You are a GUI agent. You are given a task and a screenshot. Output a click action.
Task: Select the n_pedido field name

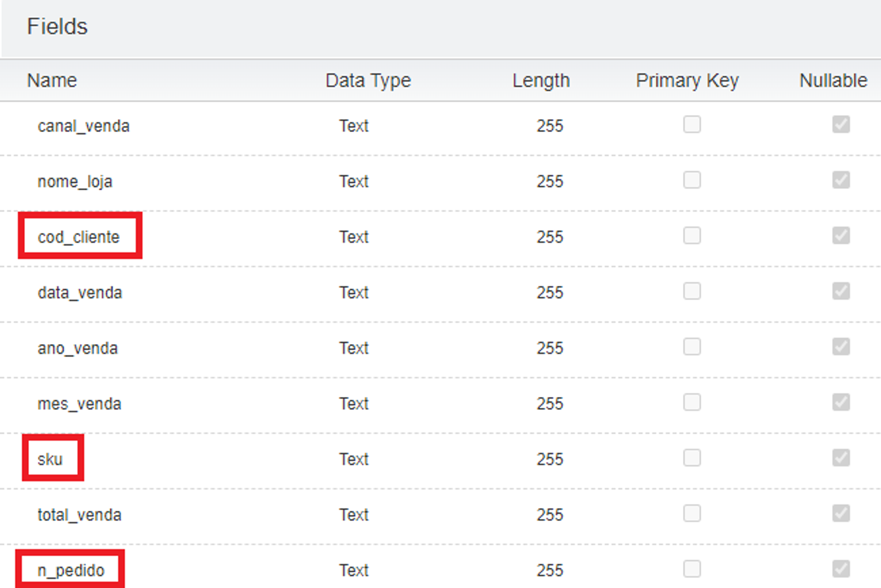point(71,570)
